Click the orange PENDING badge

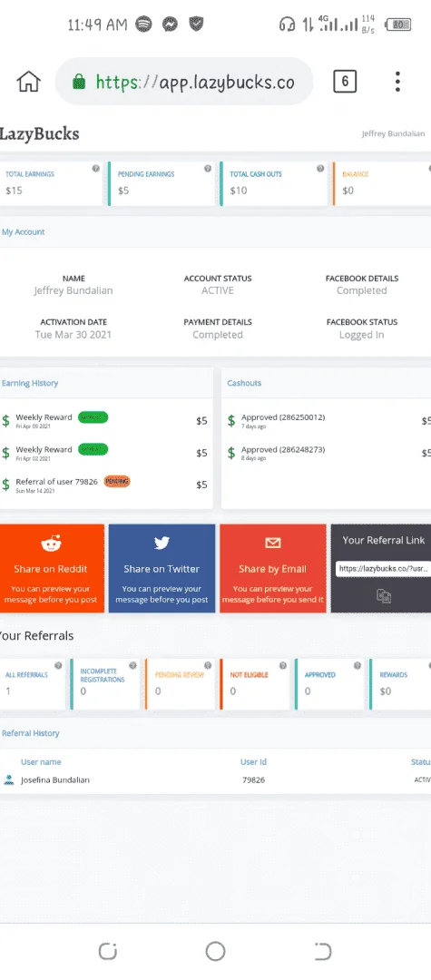117,481
